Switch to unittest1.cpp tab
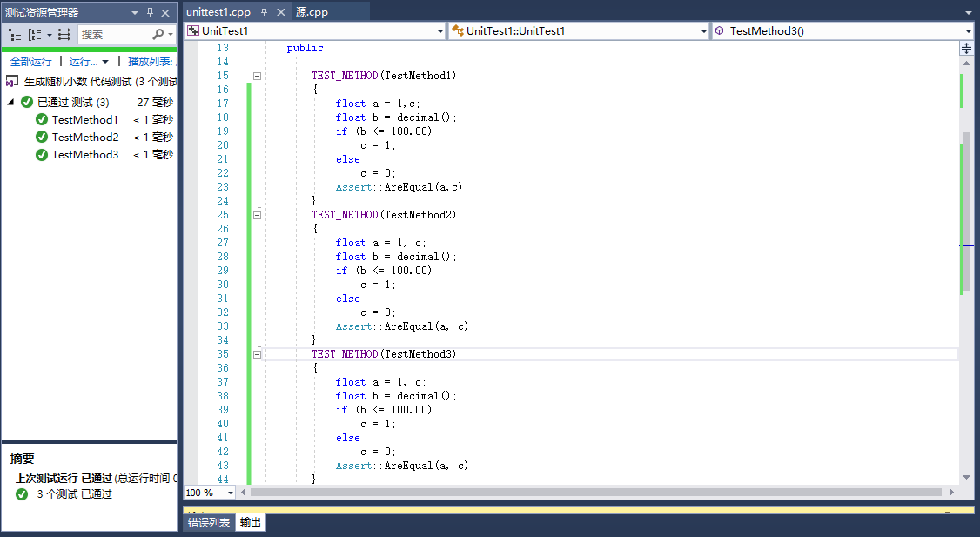This screenshot has width=980, height=537. (218, 12)
